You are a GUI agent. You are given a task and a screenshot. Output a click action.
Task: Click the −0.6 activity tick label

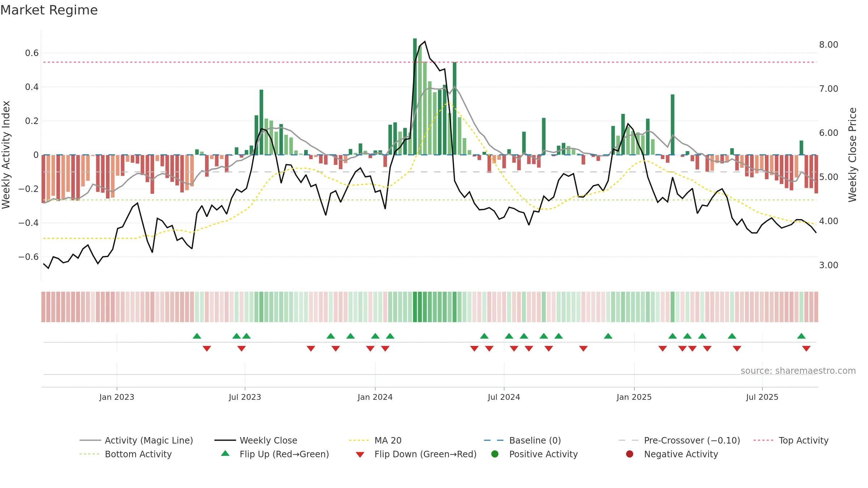29,257
